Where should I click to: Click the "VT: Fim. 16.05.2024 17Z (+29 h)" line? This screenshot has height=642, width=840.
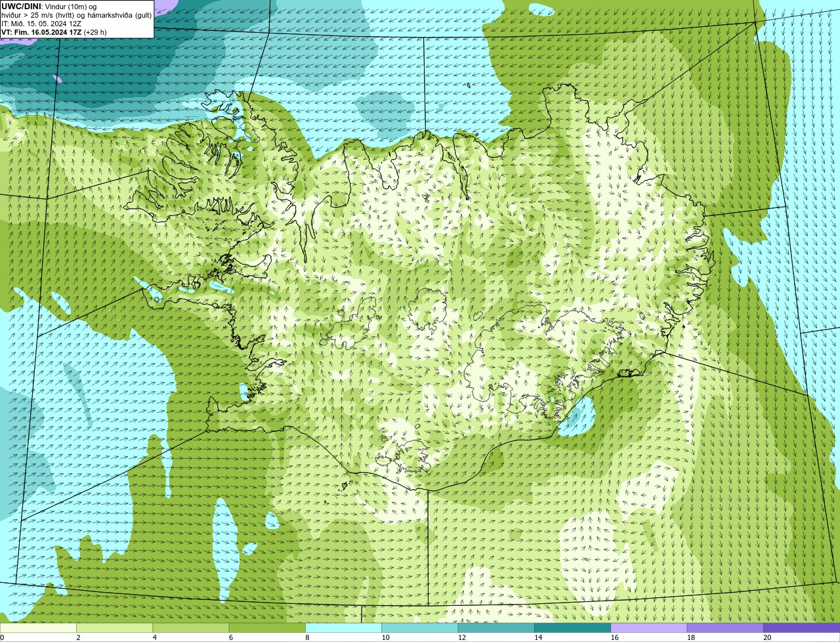click(54, 32)
